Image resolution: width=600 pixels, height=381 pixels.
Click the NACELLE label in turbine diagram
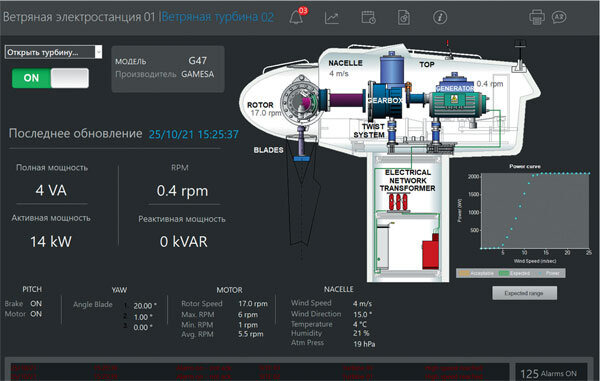click(345, 63)
